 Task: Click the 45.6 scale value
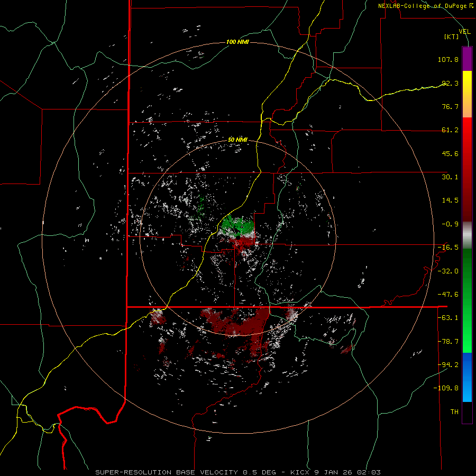point(450,153)
